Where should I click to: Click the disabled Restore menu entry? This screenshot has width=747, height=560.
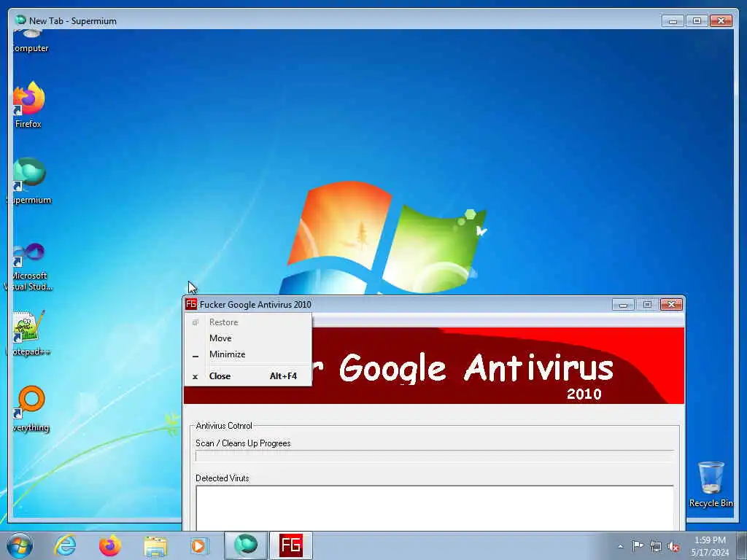[x=248, y=322]
